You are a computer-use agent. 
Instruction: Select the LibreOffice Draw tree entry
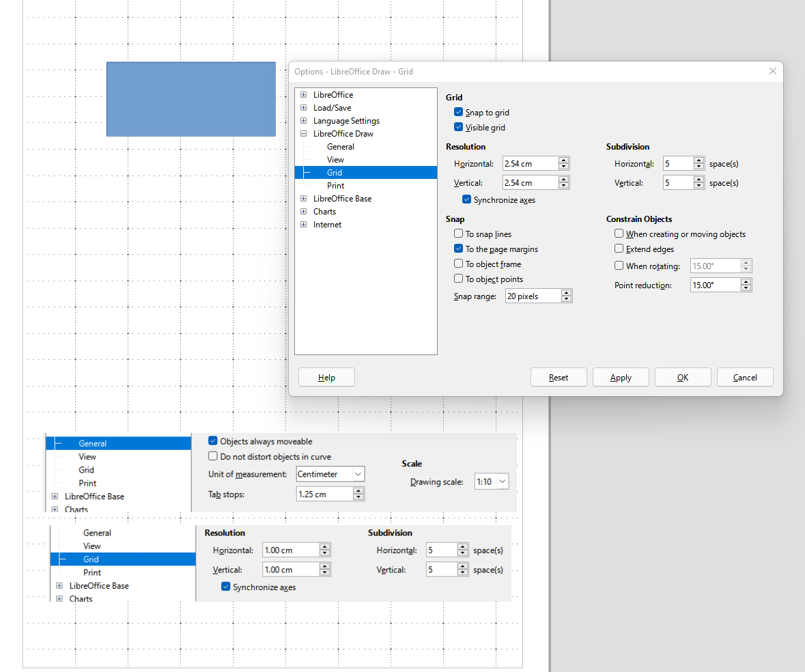[343, 133]
